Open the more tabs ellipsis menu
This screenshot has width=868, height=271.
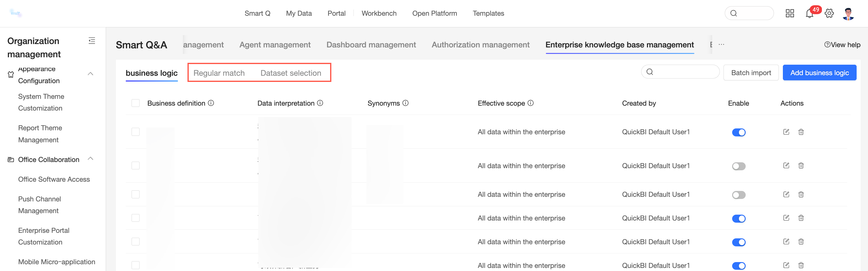pyautogui.click(x=721, y=45)
